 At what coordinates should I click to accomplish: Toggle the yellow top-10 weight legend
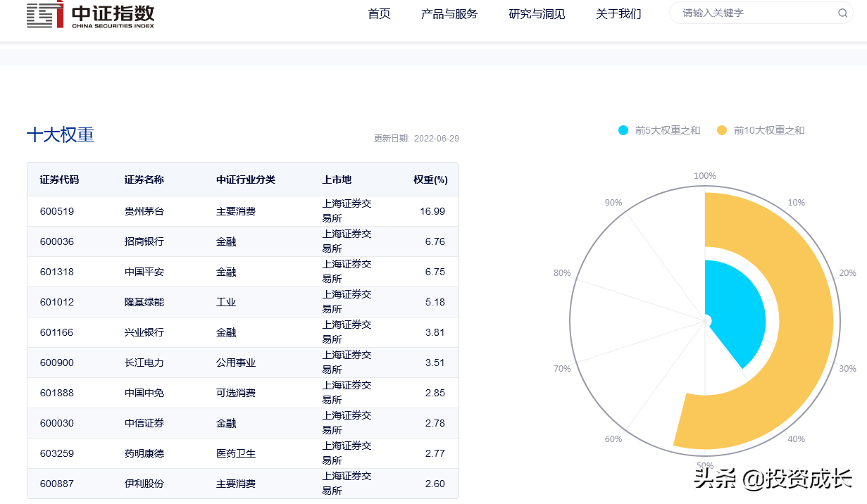click(761, 130)
